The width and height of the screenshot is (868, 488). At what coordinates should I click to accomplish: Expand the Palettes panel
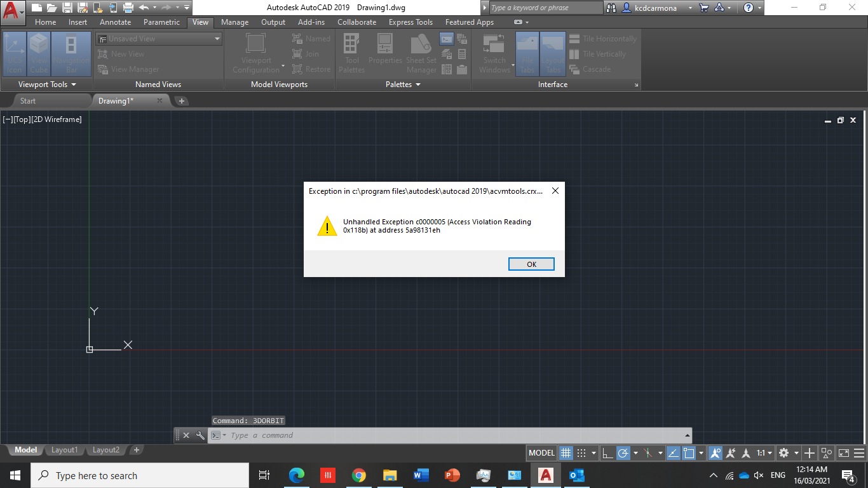point(403,85)
